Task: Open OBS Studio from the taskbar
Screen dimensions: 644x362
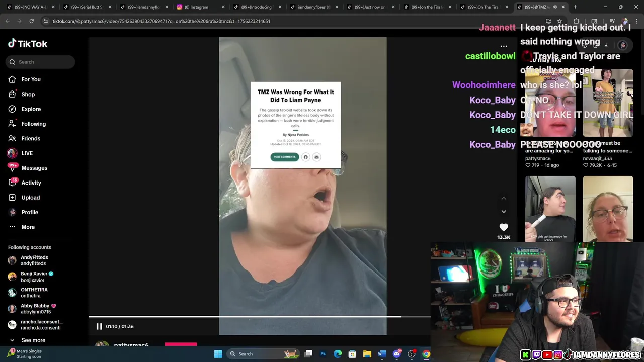Action: [x=411, y=354]
